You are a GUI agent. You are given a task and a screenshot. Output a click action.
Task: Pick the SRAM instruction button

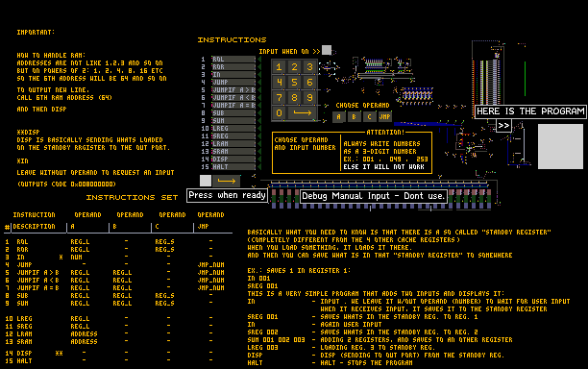pos(233,152)
